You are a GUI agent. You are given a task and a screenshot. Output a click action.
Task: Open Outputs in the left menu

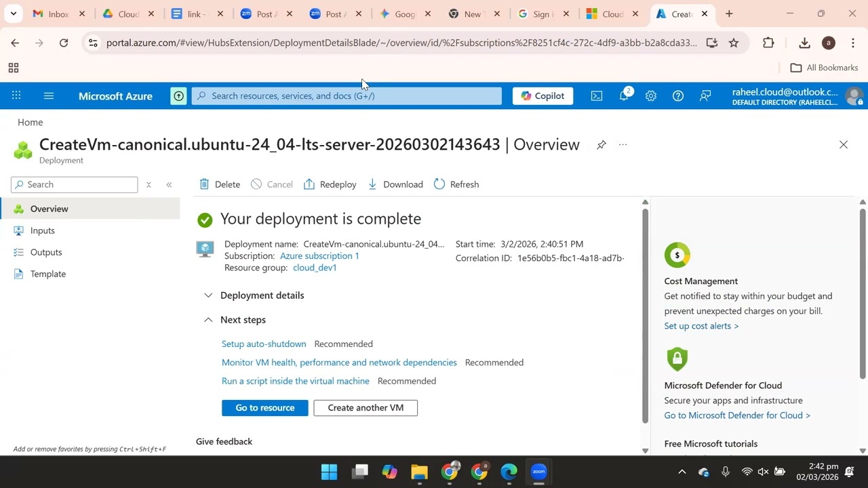[x=90, y=252]
